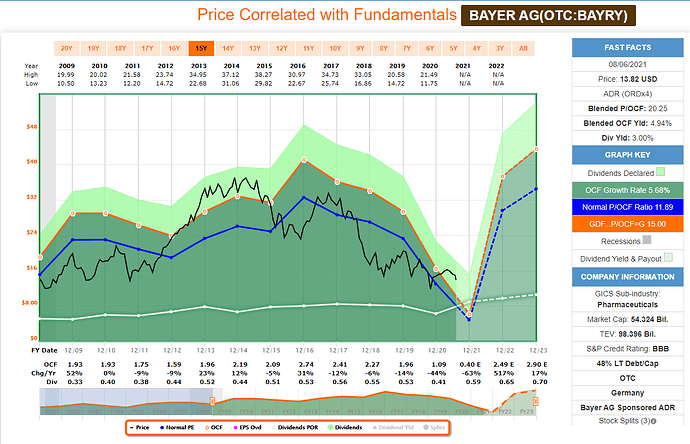Toggle the EPS Ovd legend item
The width and height of the screenshot is (690, 444).
click(247, 427)
